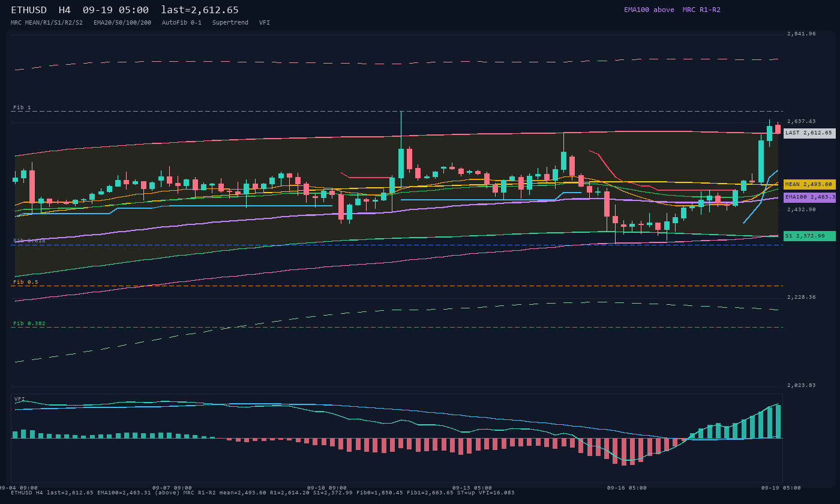Click the VFI label in the indicator panel
The width and height of the screenshot is (840, 504).
[20, 399]
